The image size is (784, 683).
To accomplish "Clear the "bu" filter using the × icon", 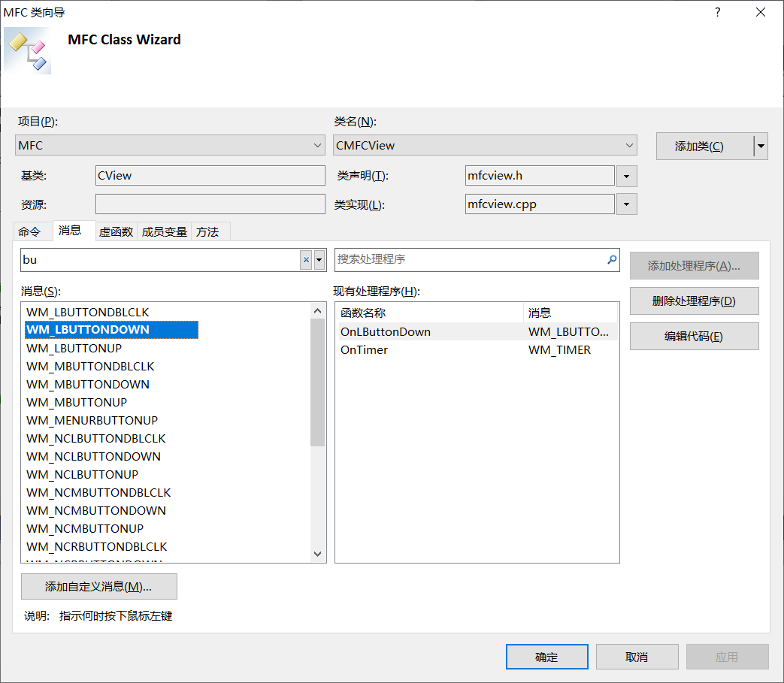I will coord(307,259).
